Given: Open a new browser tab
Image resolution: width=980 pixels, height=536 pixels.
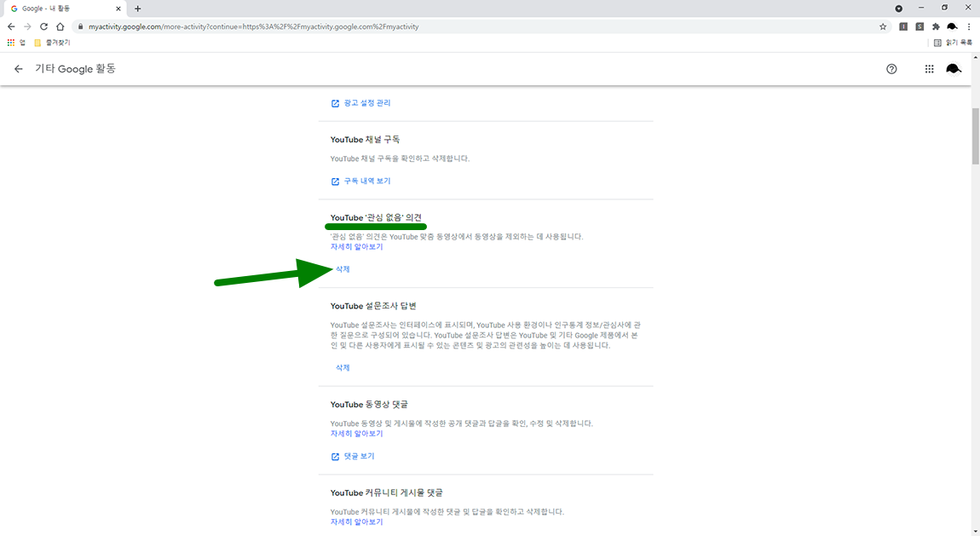Looking at the screenshot, I should click(137, 9).
